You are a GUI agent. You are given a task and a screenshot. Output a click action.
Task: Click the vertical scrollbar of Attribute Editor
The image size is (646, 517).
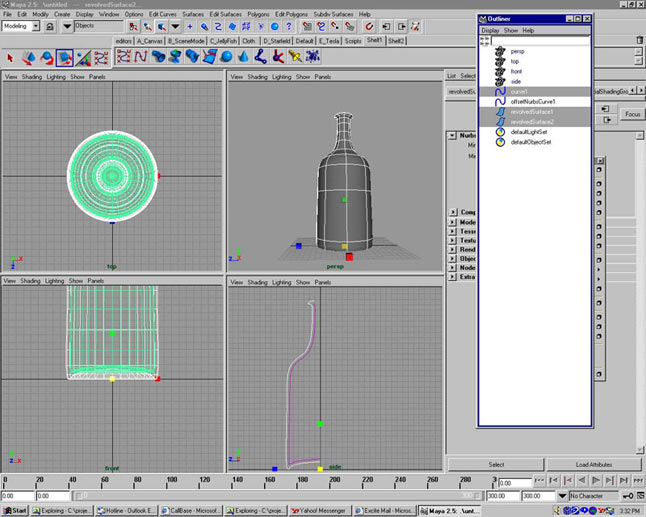point(639,292)
